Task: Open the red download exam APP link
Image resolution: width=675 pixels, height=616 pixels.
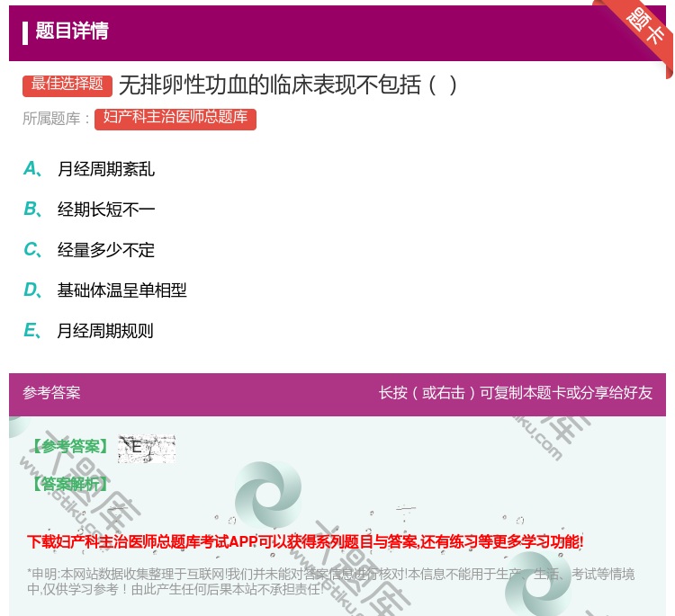Action: click(x=305, y=541)
